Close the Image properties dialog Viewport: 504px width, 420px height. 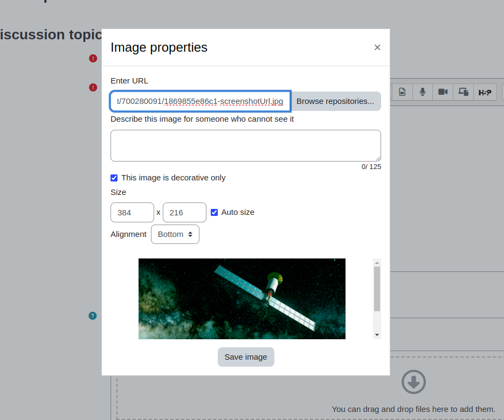(377, 47)
